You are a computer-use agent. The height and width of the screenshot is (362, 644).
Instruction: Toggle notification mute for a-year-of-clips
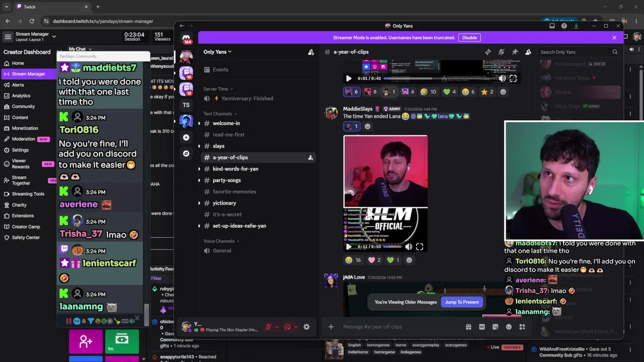click(502, 52)
